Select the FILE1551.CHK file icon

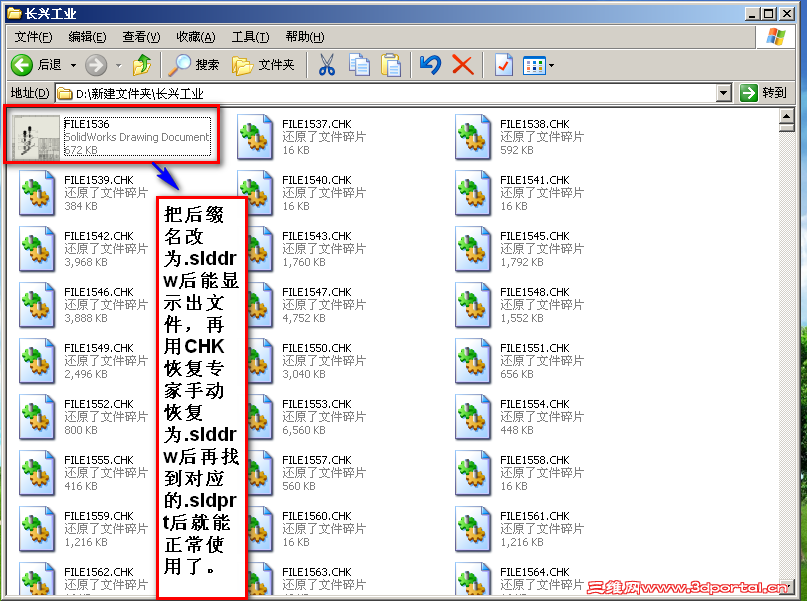(472, 361)
